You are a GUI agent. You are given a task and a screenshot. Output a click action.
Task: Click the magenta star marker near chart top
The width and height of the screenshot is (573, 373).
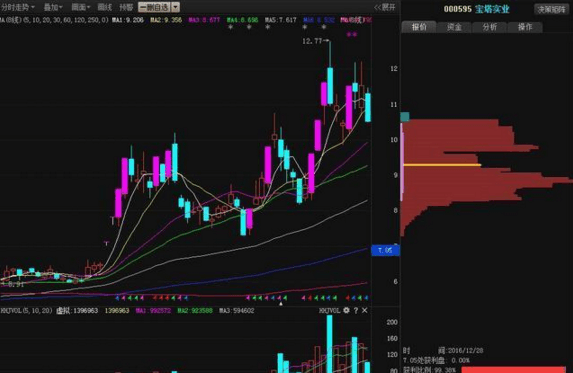(352, 34)
